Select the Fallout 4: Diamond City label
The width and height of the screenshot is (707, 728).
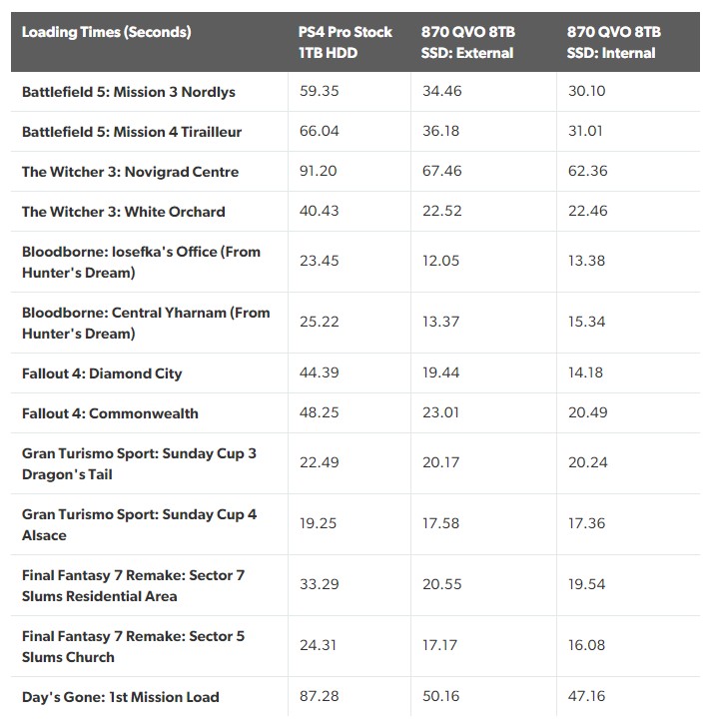pos(102,373)
